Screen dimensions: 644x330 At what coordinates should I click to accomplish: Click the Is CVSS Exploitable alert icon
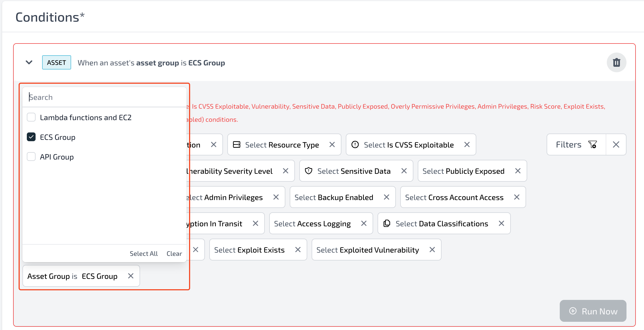355,144
